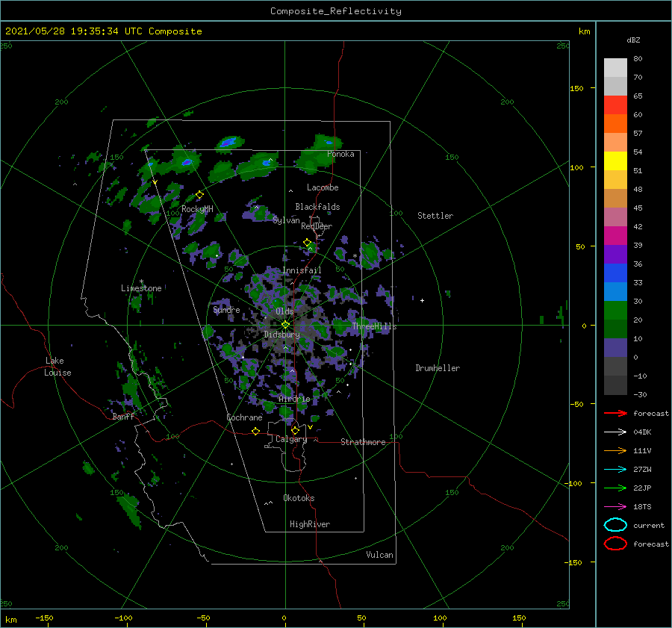Click the Ponoka city label
This screenshot has height=628, width=672.
[x=340, y=154]
